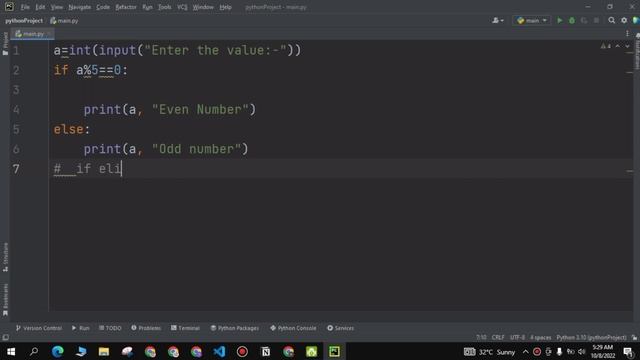Jump to the next highlighted error arrow
Image resolution: width=640 pixels, height=360 pixels.
click(x=627, y=46)
